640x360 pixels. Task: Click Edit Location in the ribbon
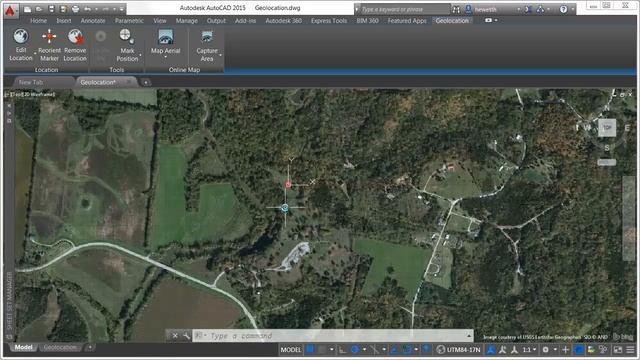[x=21, y=45]
